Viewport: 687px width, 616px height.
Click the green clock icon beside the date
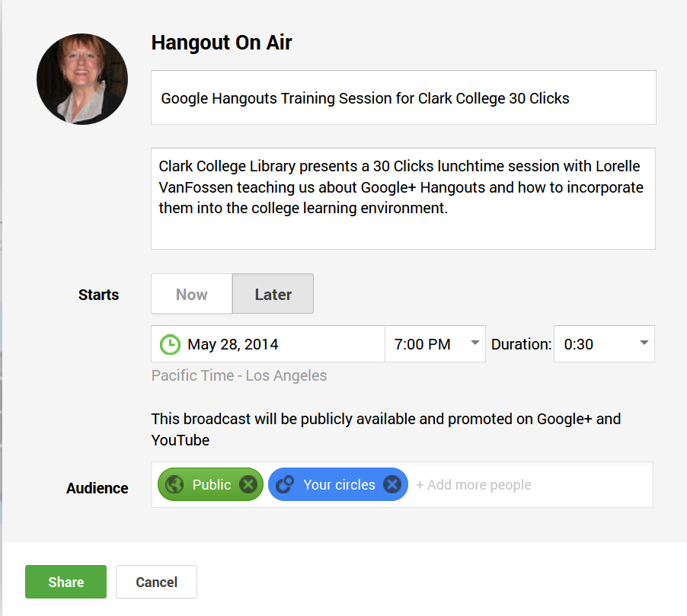(x=170, y=344)
